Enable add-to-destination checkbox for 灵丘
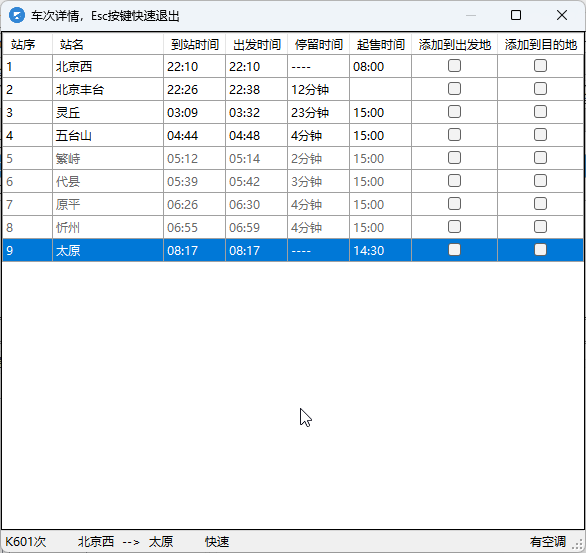Screen dimensions: 586x553 click(x=540, y=112)
